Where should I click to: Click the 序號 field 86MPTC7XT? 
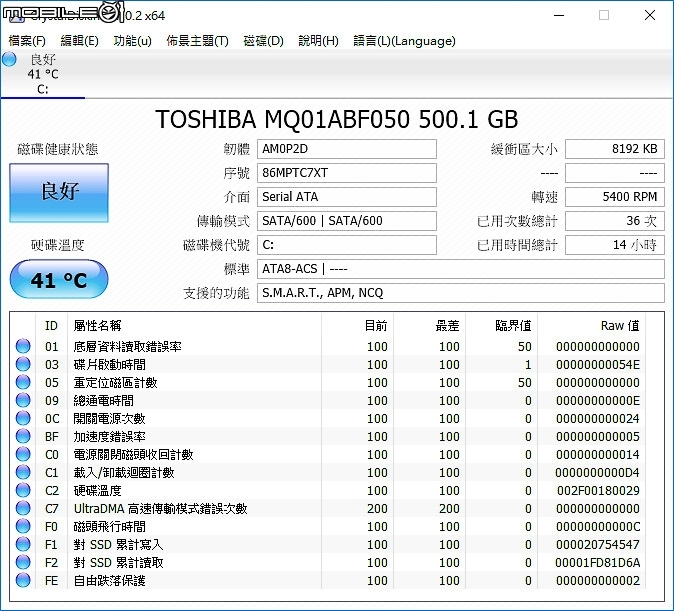(346, 173)
